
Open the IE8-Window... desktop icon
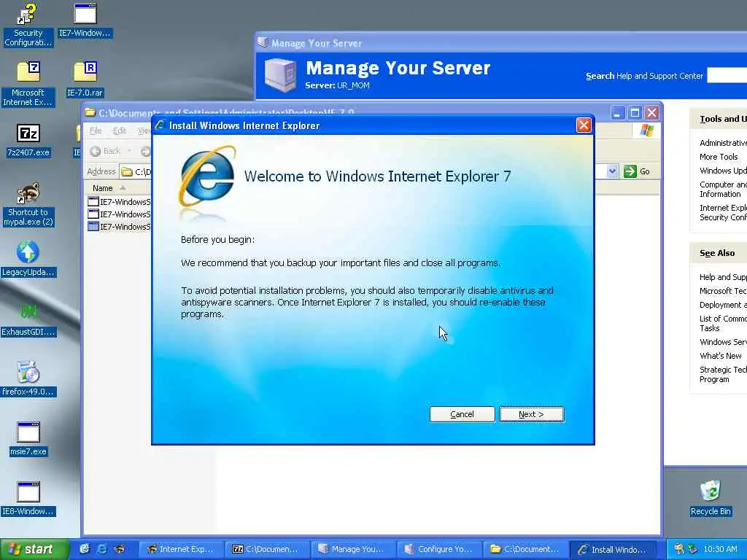point(28,499)
